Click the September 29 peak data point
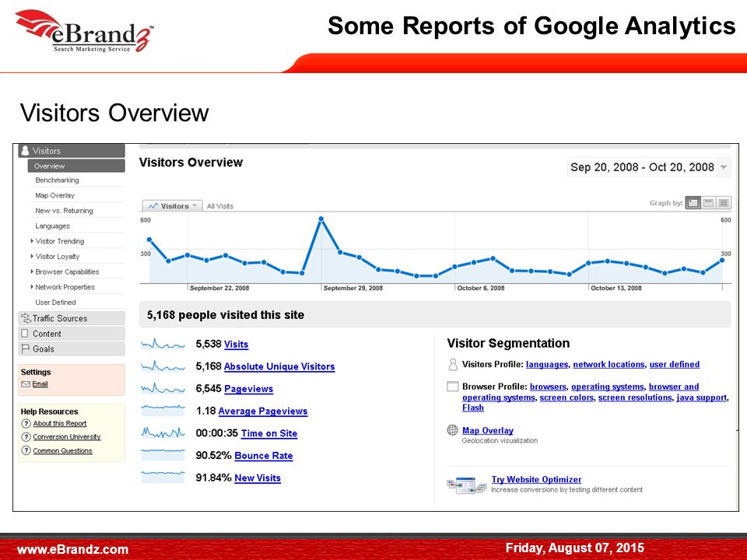 pyautogui.click(x=321, y=219)
